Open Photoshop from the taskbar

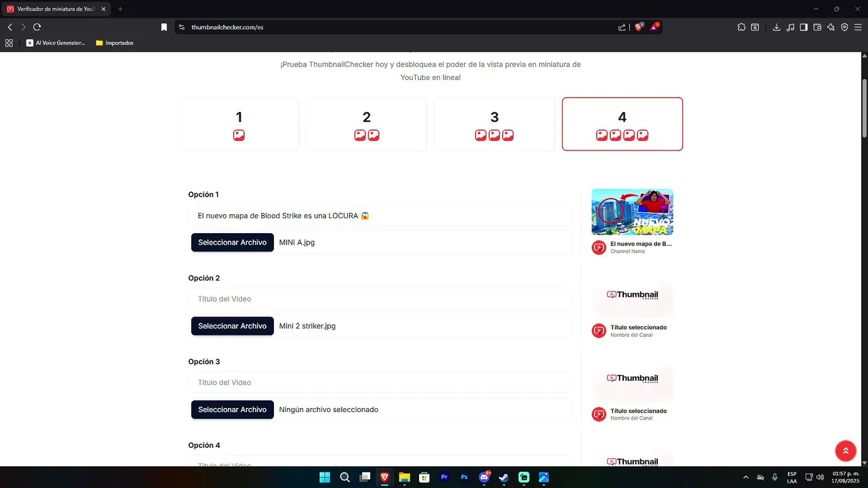coord(465,477)
